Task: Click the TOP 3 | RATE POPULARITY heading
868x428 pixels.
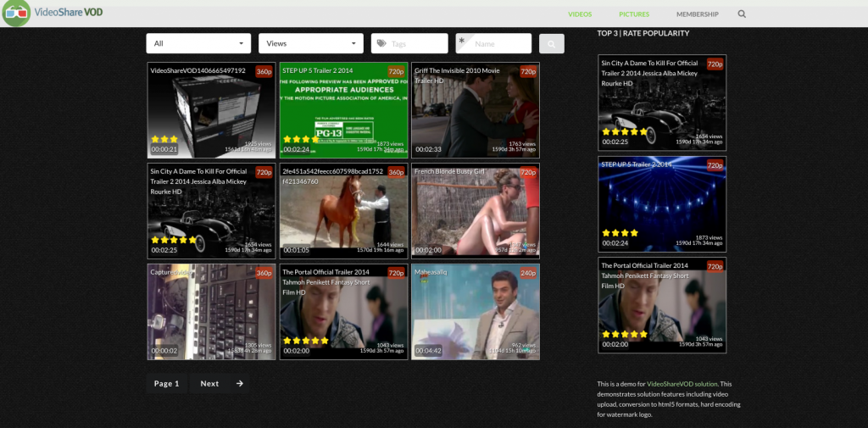Action: 643,33
